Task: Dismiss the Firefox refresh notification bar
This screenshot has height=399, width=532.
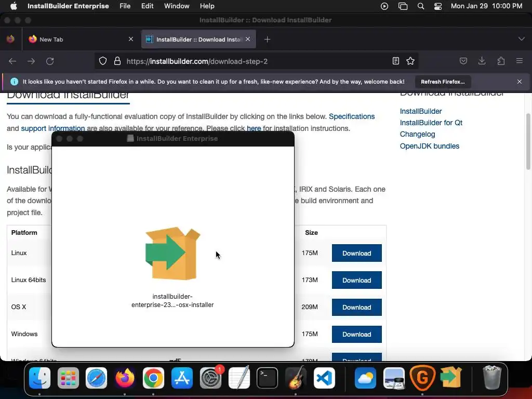Action: 520,82
